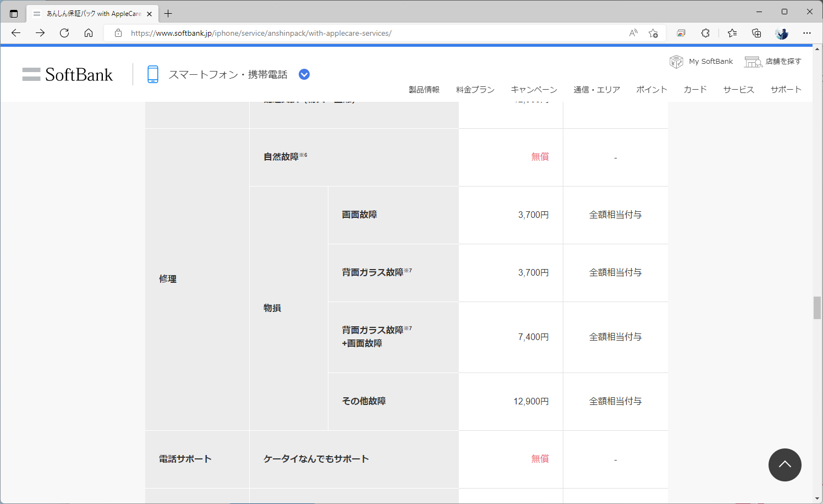
Task: Click the browser home icon
Action: pyautogui.click(x=89, y=33)
